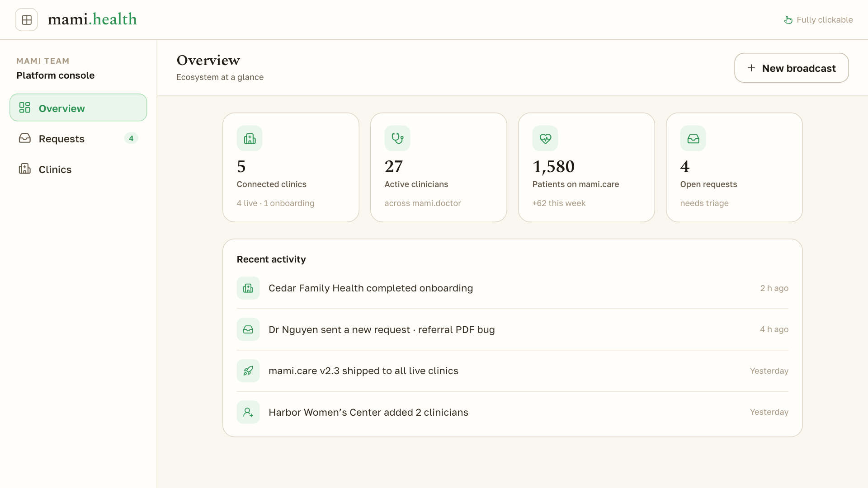Click the hospital icon on Connected clinics card
868x488 pixels.
250,138
